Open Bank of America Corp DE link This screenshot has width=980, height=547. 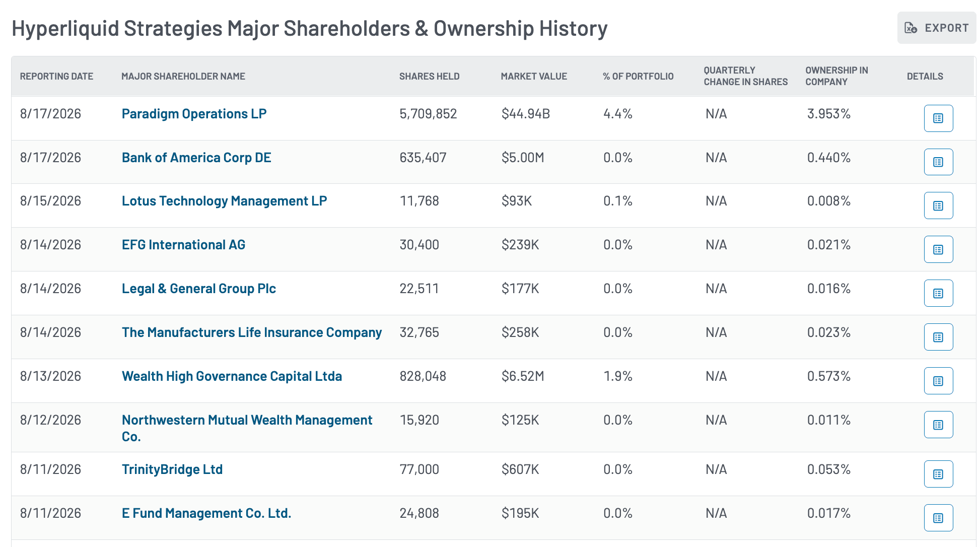coord(196,158)
